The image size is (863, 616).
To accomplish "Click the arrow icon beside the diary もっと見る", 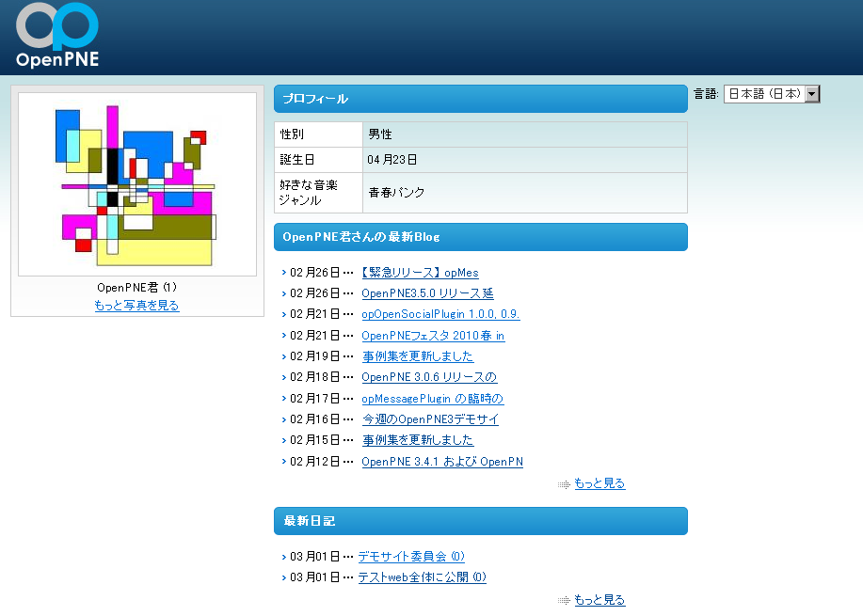I will (x=564, y=600).
